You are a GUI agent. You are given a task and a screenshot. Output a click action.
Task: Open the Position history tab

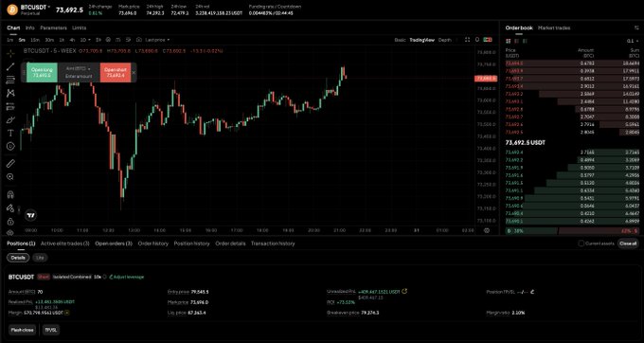point(192,244)
